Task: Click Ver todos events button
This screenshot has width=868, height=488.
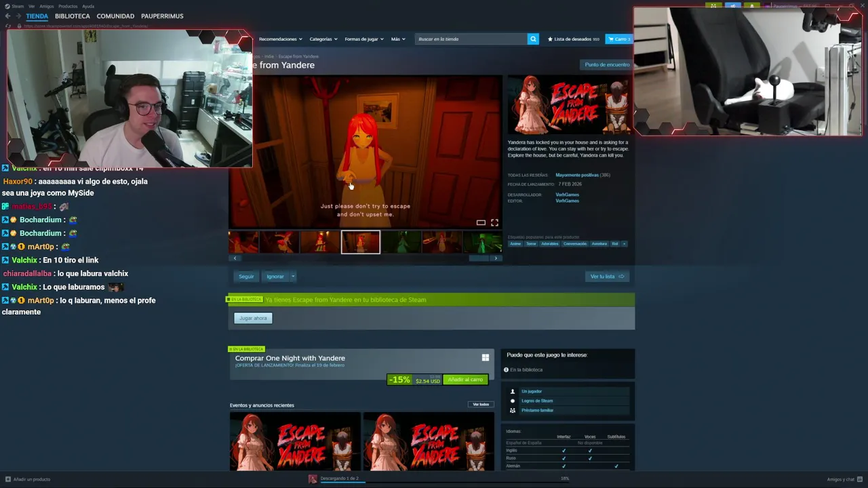Action: tap(481, 404)
